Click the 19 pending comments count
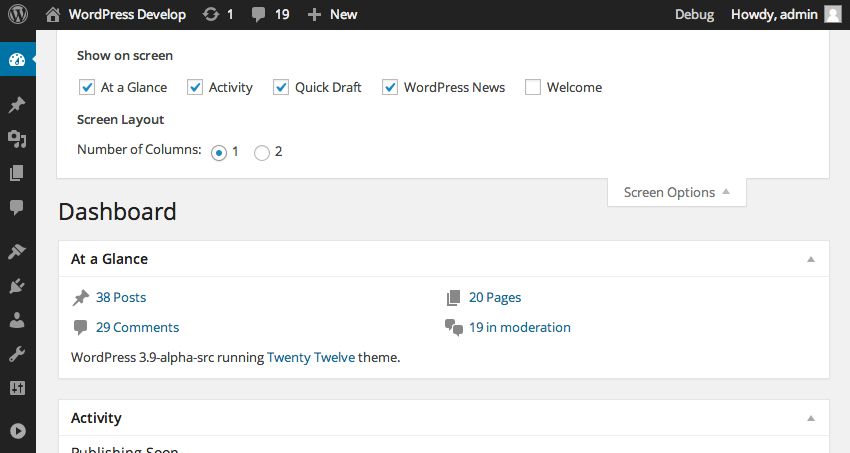 pyautogui.click(x=282, y=15)
